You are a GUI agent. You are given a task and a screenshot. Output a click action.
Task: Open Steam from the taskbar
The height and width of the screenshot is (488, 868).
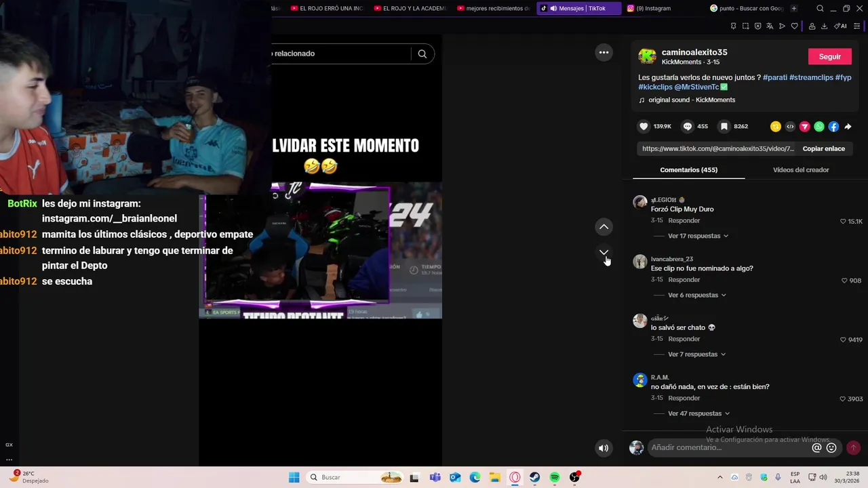534,477
